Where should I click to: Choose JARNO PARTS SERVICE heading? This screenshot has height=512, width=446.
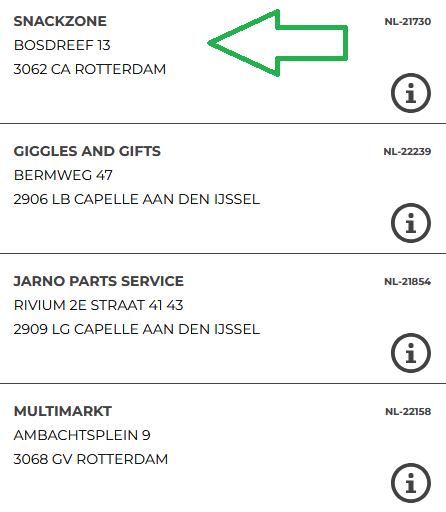point(98,281)
